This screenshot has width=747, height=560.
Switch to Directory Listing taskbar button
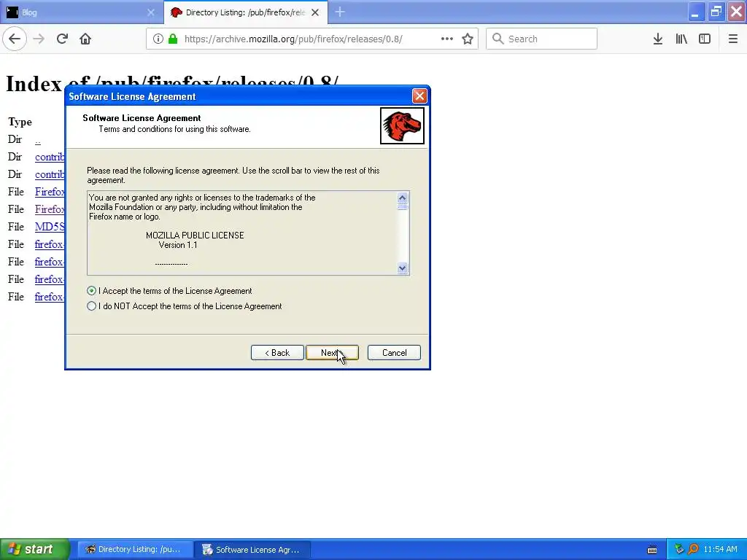coord(135,550)
